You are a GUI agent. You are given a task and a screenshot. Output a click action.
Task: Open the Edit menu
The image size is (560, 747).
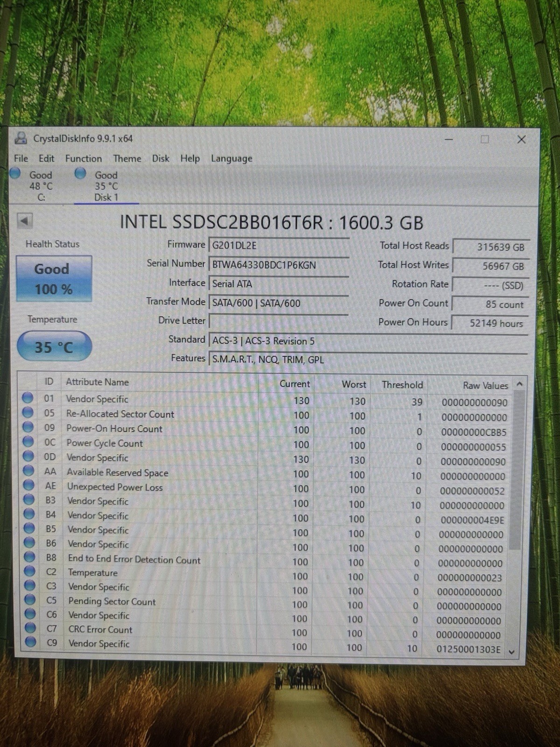pos(46,158)
